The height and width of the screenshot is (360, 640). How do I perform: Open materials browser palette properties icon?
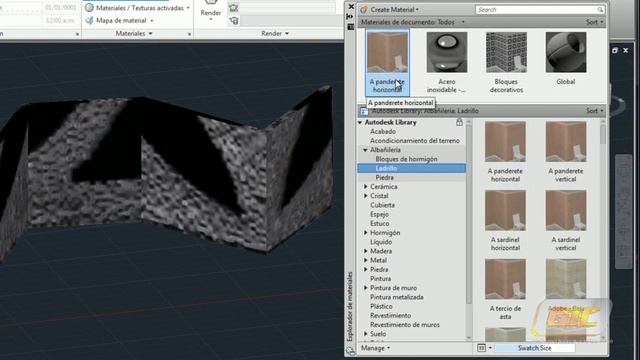coord(350,27)
